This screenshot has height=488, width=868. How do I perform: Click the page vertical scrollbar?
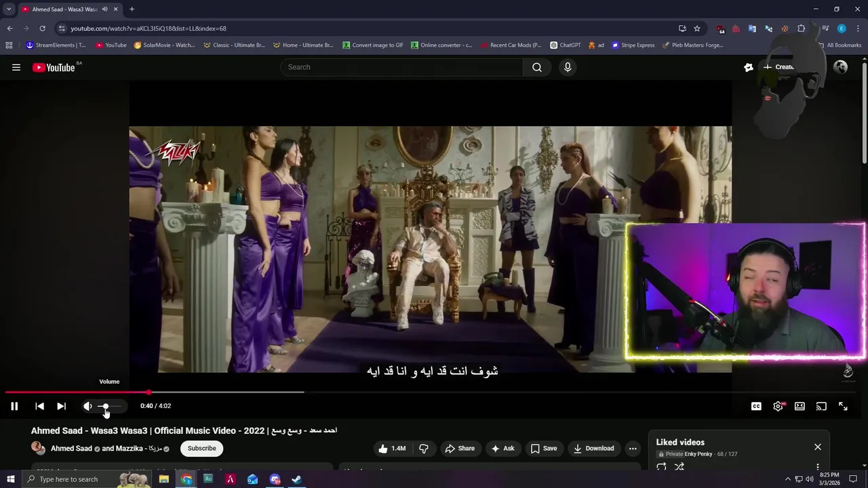(864, 112)
